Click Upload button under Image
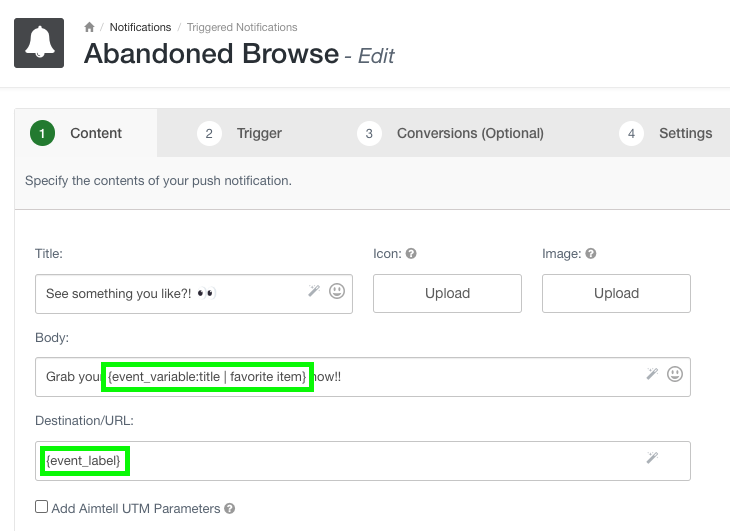Viewport: 730px width, 531px height. click(x=616, y=293)
